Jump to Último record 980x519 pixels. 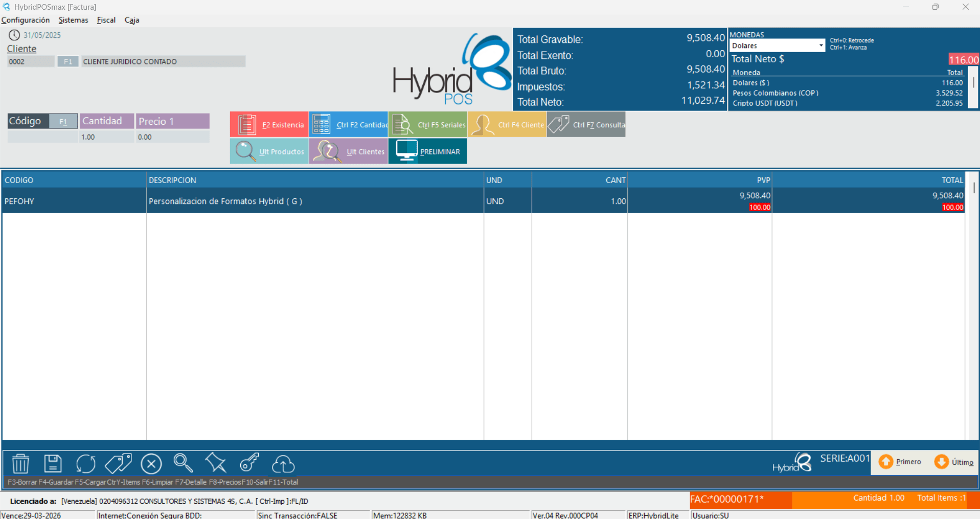tap(954, 462)
